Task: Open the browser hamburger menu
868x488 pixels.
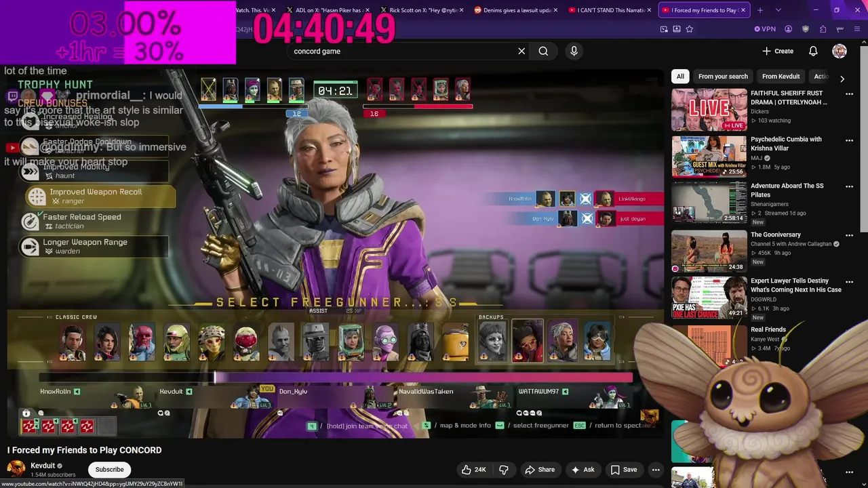Action: tap(857, 29)
